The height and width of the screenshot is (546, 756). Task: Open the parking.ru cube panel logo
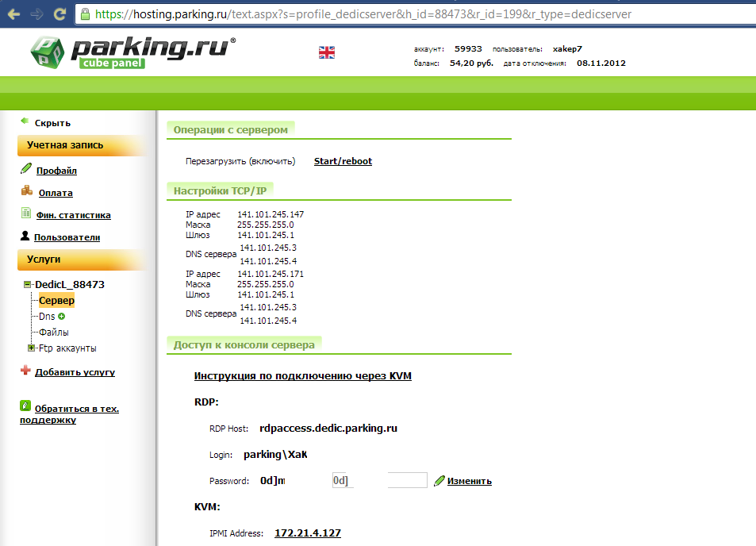pyautogui.click(x=133, y=52)
